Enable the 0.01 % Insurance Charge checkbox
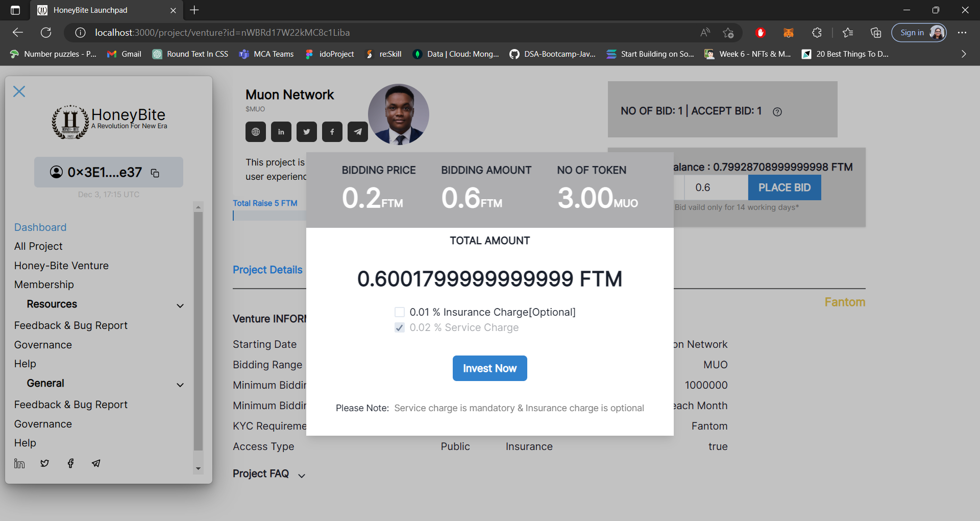 pos(400,312)
